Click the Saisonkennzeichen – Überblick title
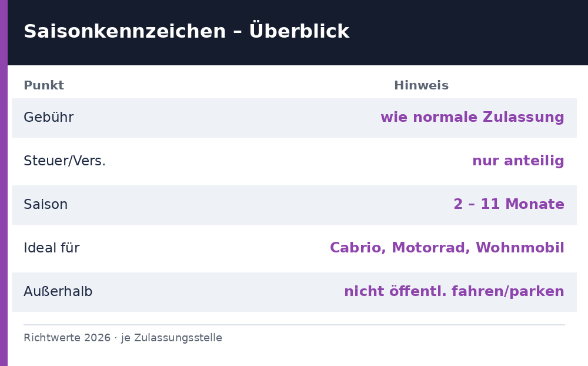This screenshot has height=366, width=588. [186, 31]
